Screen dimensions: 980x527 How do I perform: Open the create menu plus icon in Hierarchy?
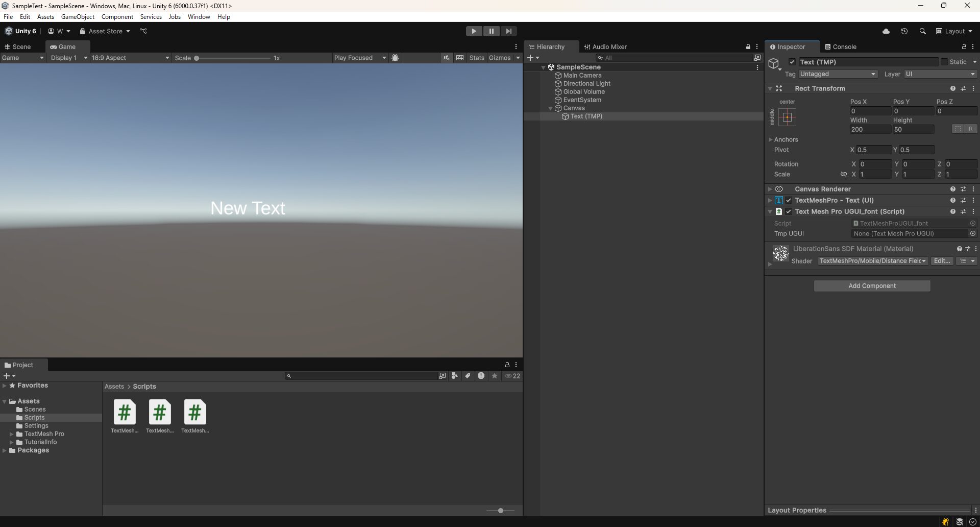(531, 58)
